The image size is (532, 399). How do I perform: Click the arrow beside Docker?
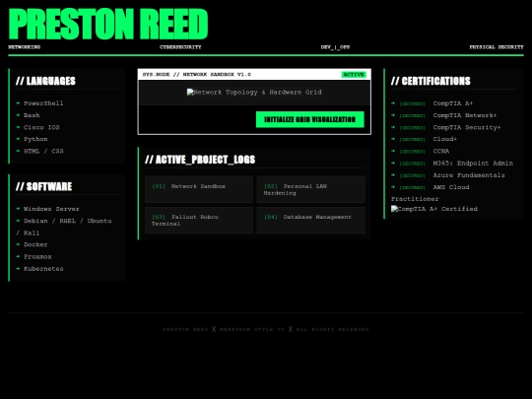18,244
